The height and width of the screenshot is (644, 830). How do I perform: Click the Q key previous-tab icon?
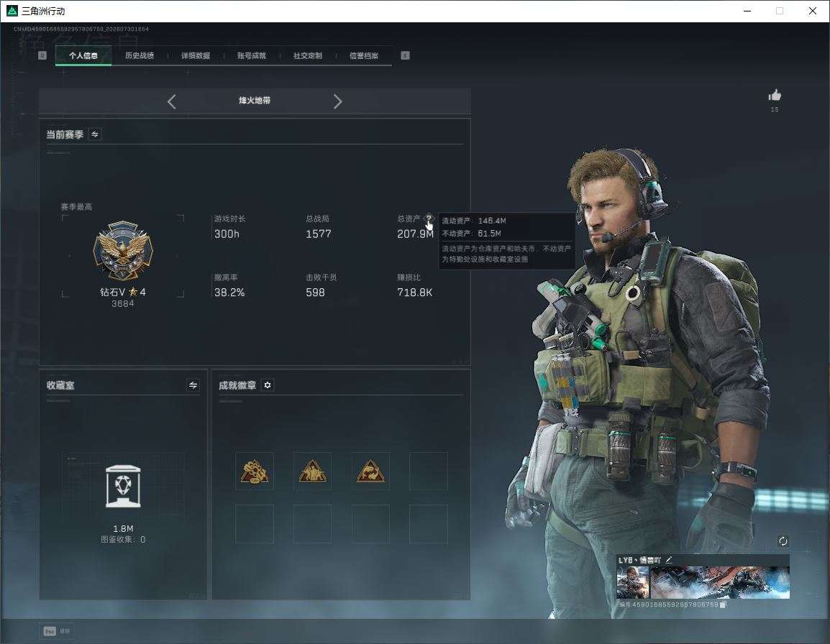coord(42,55)
